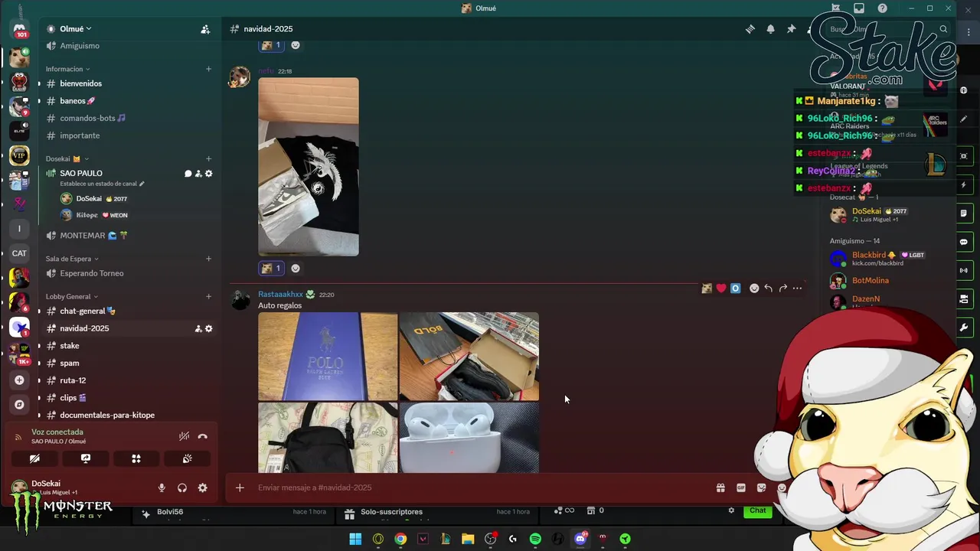The height and width of the screenshot is (551, 980).
Task: Open the sticker picker
Action: click(761, 487)
